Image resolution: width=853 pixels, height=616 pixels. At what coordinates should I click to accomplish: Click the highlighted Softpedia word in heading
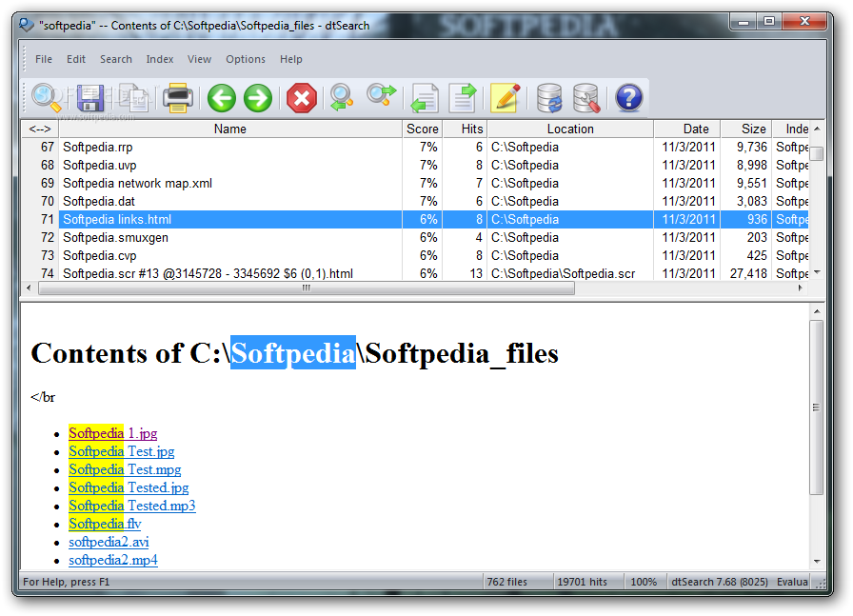(293, 352)
